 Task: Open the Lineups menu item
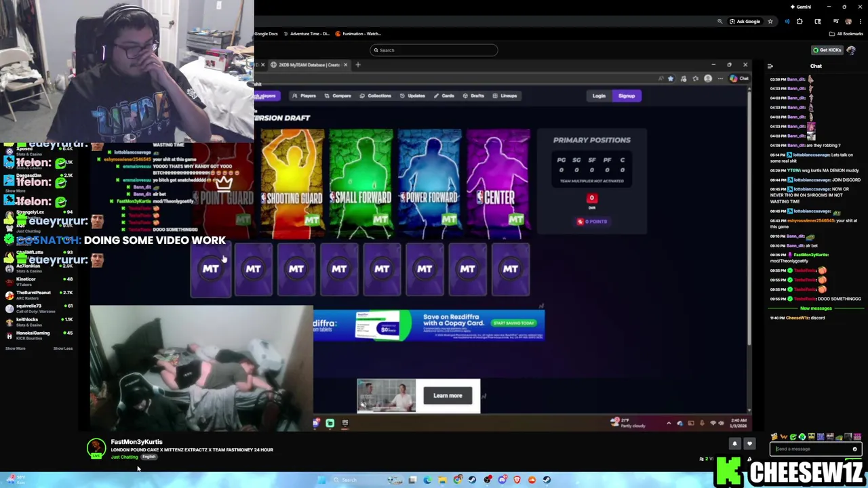click(x=505, y=96)
